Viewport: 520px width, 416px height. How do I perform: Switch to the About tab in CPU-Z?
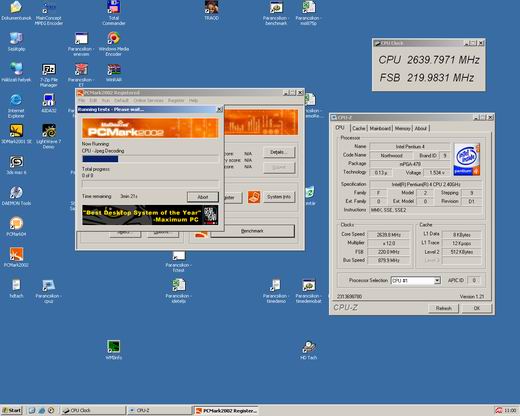(421, 128)
